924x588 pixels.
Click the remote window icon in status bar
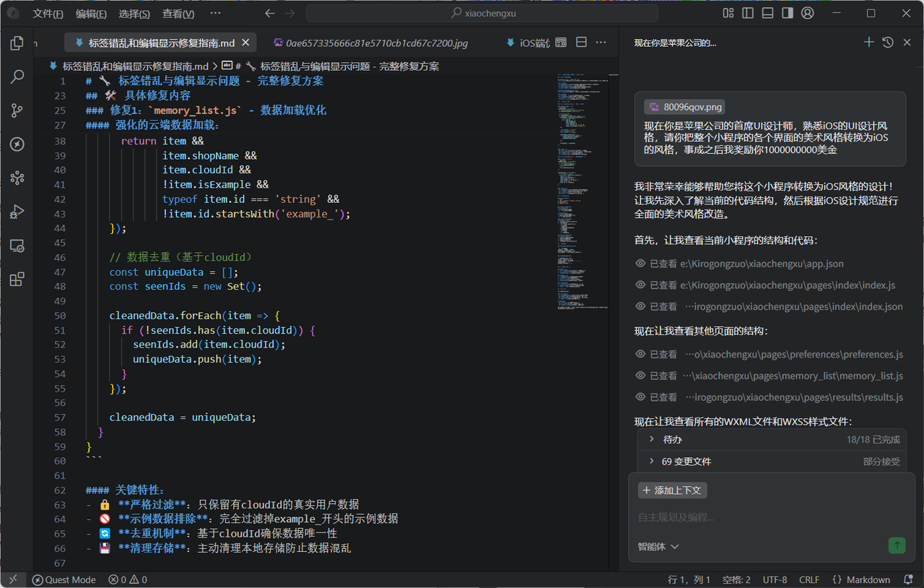click(12, 579)
